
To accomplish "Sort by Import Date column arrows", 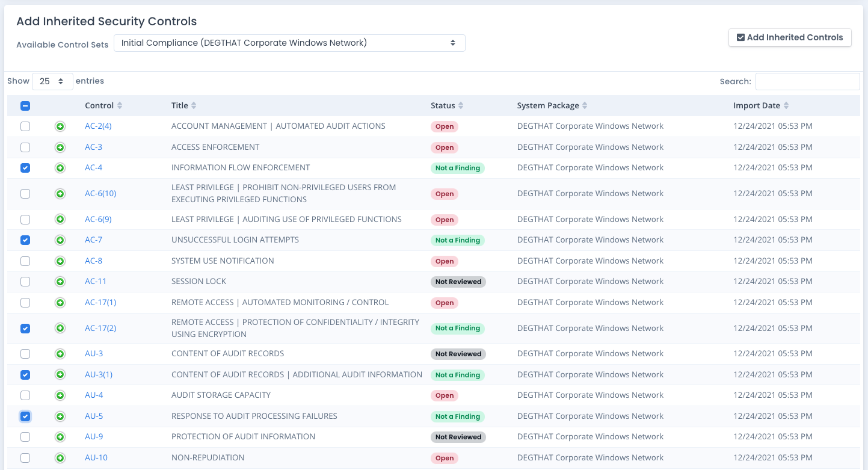I will 786,105.
